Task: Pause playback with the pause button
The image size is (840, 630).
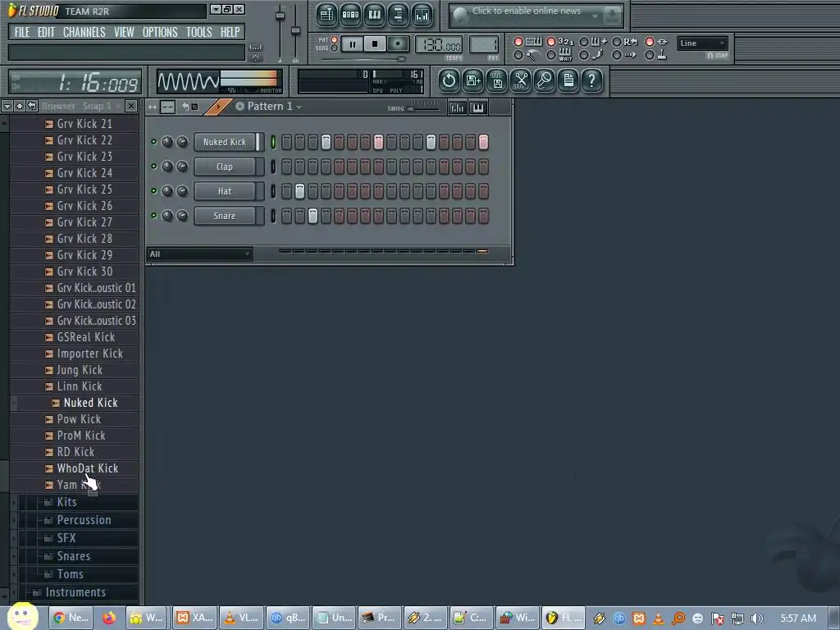Action: (353, 44)
